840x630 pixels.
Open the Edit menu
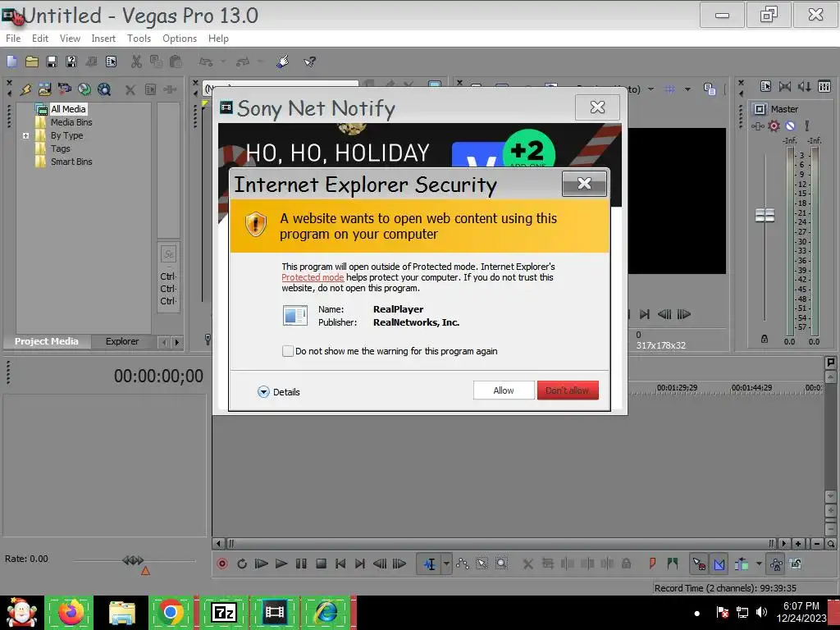click(x=39, y=39)
